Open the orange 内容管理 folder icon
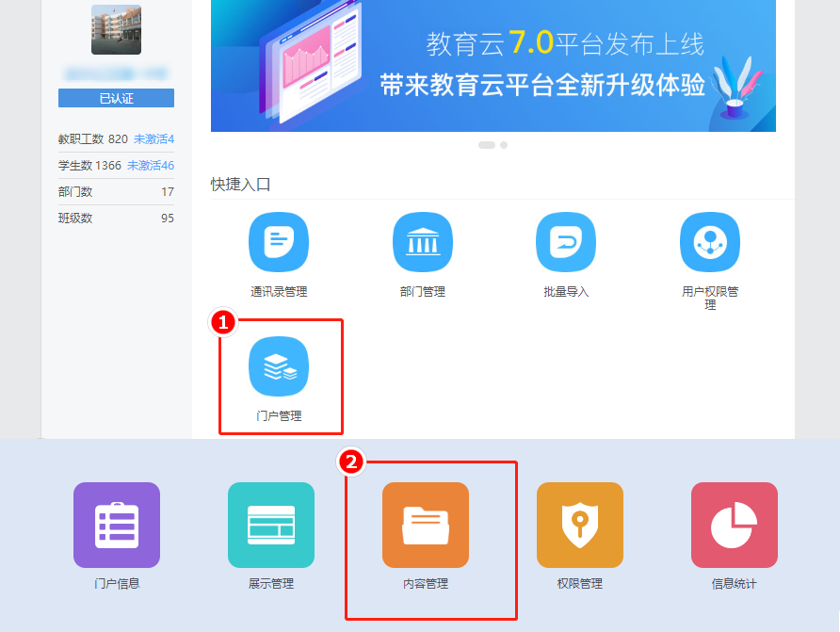Image resolution: width=840 pixels, height=632 pixels. [426, 526]
